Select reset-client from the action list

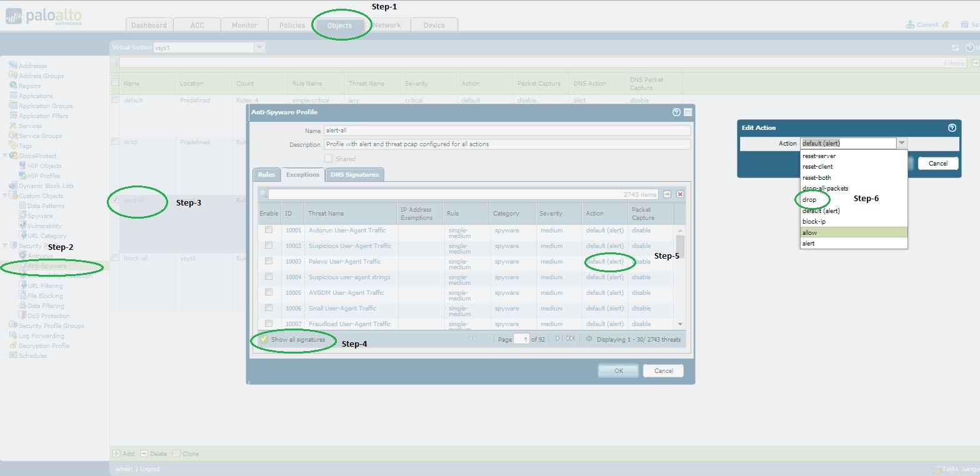point(854,167)
